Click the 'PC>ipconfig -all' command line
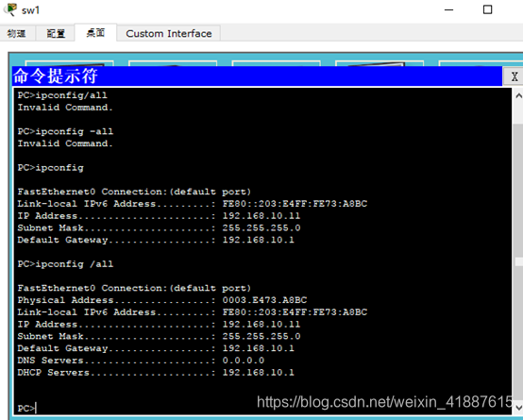Image resolution: width=523 pixels, height=420 pixels. pyautogui.click(x=65, y=131)
